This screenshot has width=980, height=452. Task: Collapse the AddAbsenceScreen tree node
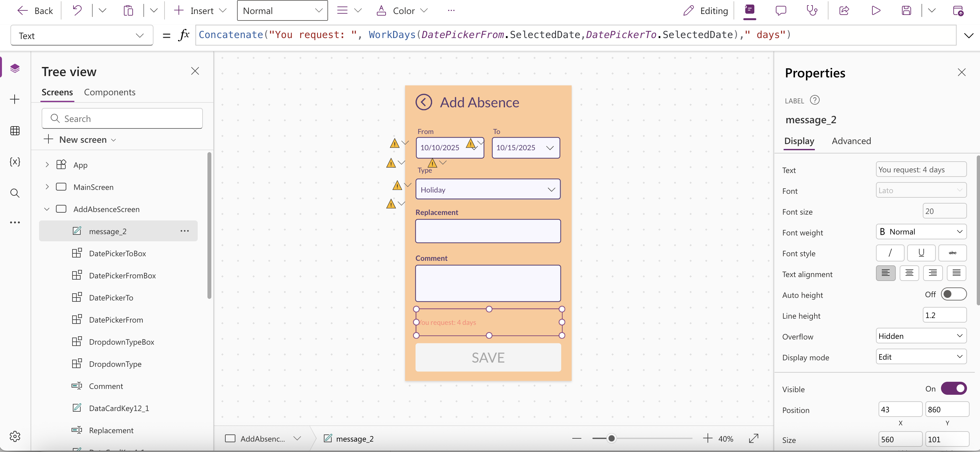coord(47,209)
